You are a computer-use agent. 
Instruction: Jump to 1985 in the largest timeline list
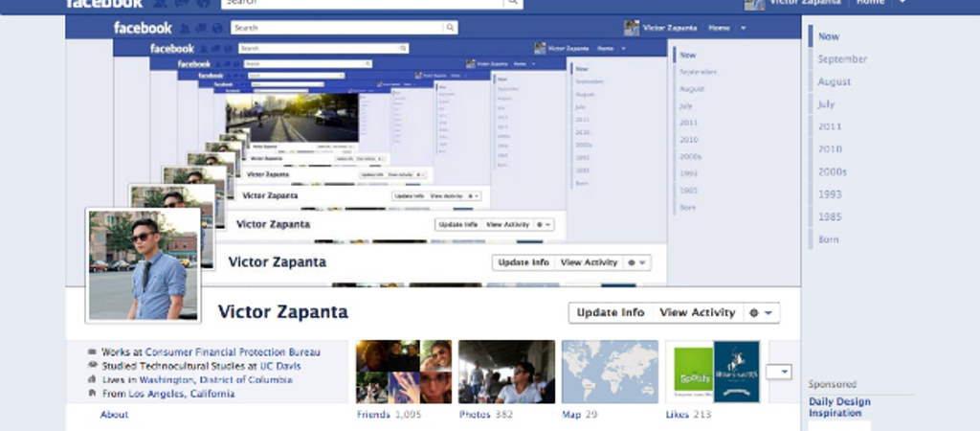pos(830,216)
